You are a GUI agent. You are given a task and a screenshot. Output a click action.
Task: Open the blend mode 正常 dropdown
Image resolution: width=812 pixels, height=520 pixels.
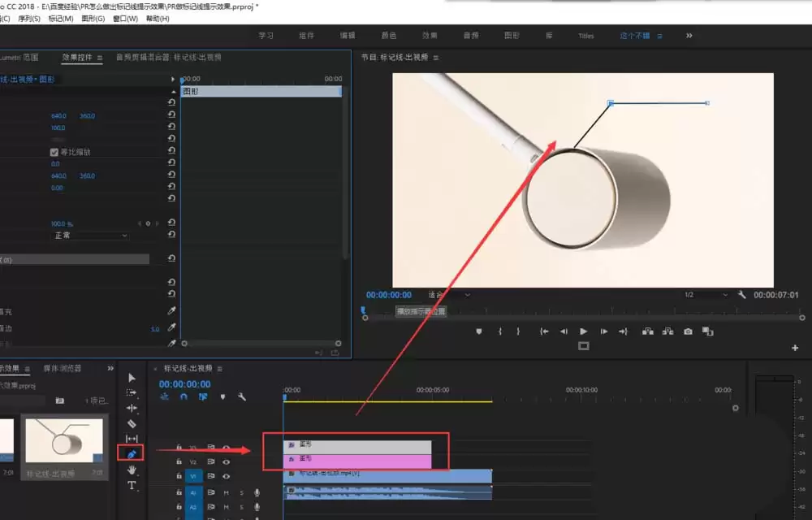click(x=90, y=235)
